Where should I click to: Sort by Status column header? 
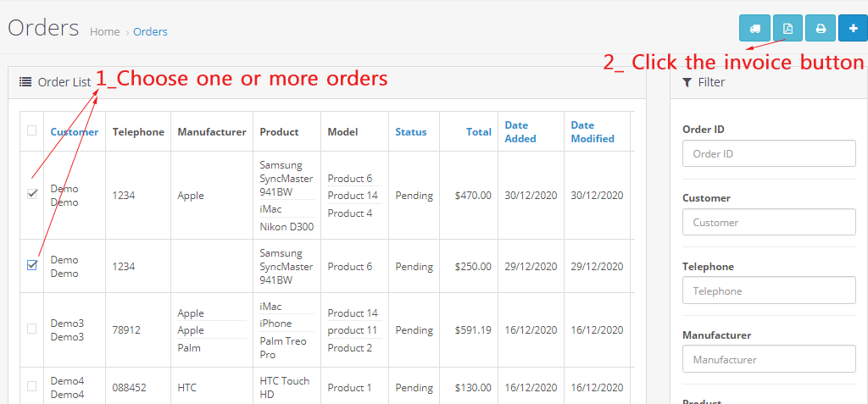(411, 132)
